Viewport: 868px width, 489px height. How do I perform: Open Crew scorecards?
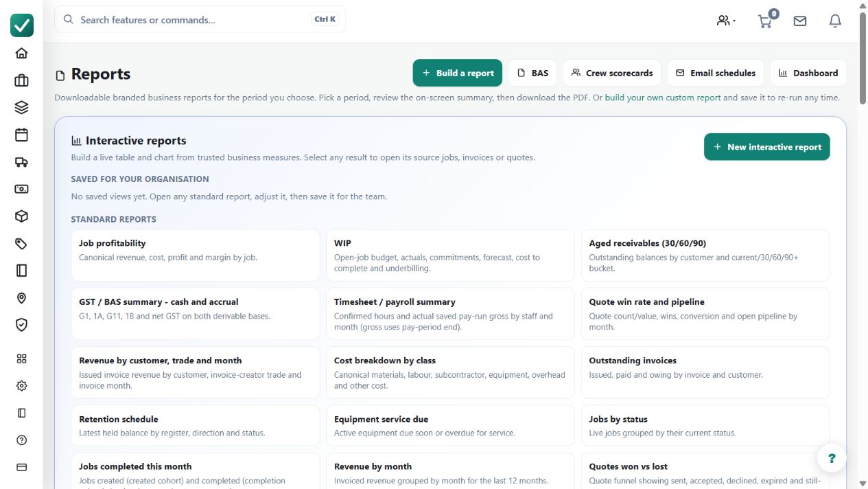coord(612,73)
